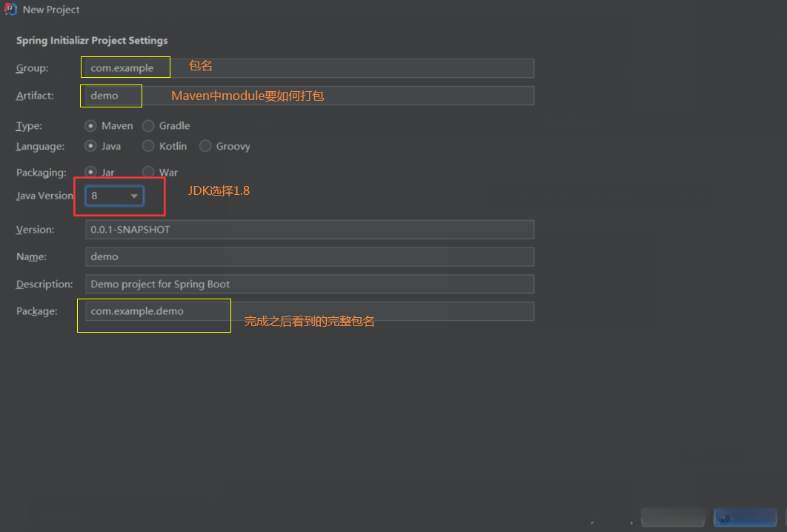Click into the Group field

310,68
